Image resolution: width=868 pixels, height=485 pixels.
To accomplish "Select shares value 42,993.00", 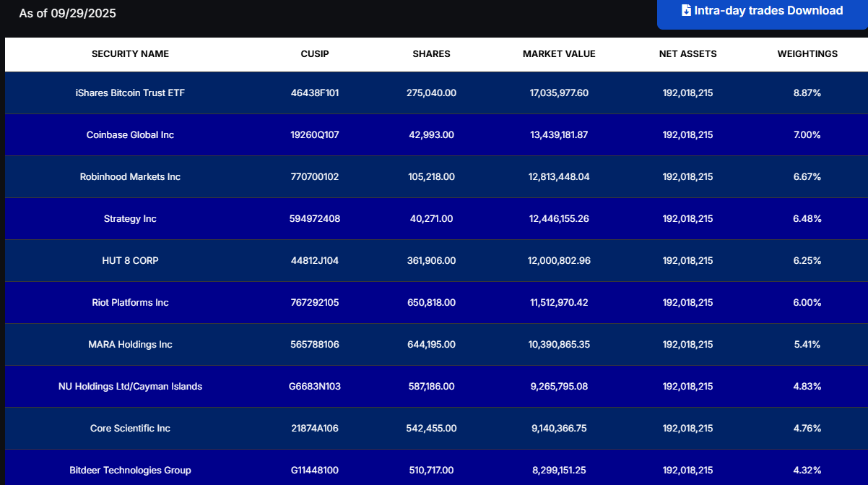I will (x=431, y=135).
